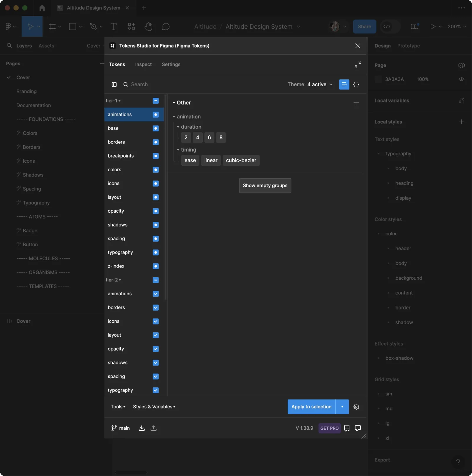
Task: Go to Figma home tab icon
Action: (x=42, y=8)
